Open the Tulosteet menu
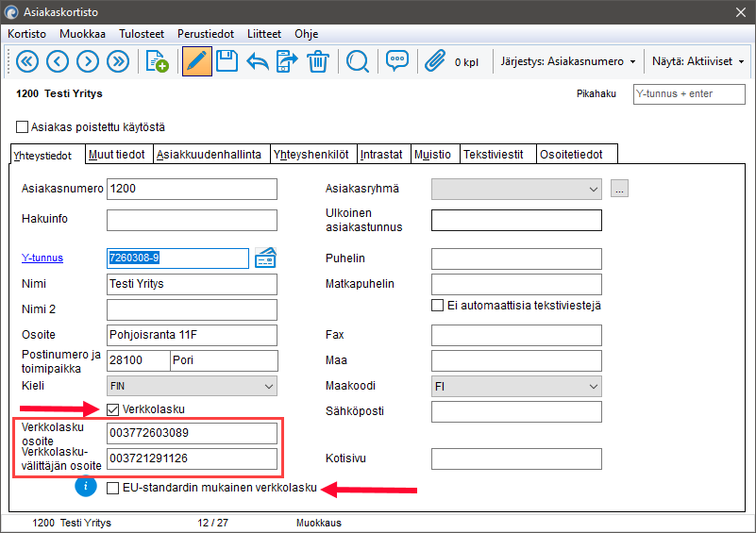Image resolution: width=756 pixels, height=533 pixels. point(142,34)
